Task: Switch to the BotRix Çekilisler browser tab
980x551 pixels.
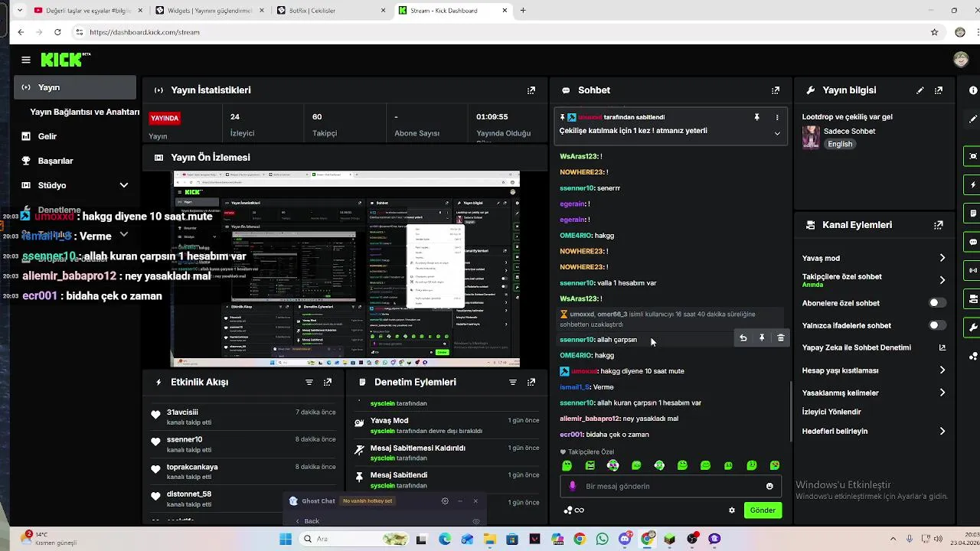Action: [x=331, y=11]
